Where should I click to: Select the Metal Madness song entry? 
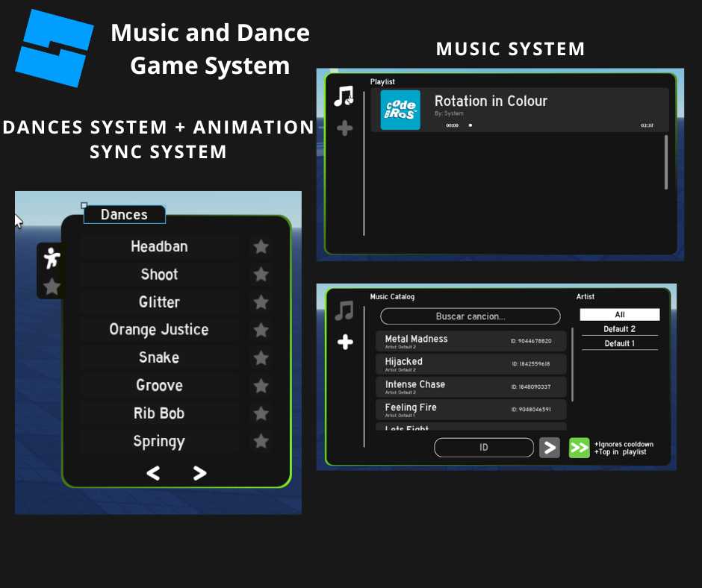(x=470, y=342)
